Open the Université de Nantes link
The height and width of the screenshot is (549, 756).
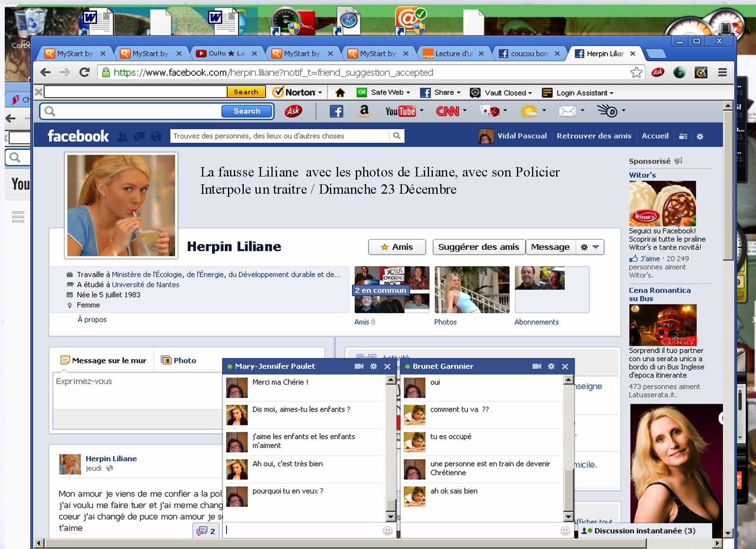(146, 285)
